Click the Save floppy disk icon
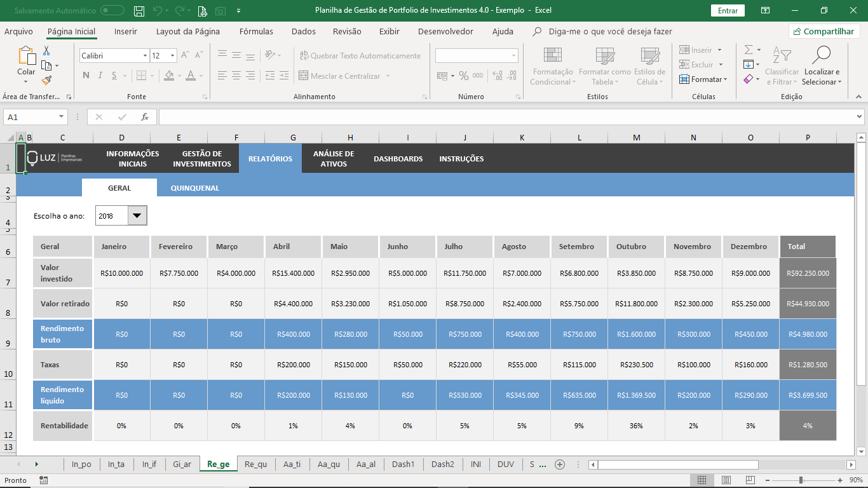This screenshot has width=868, height=488. coord(139,11)
